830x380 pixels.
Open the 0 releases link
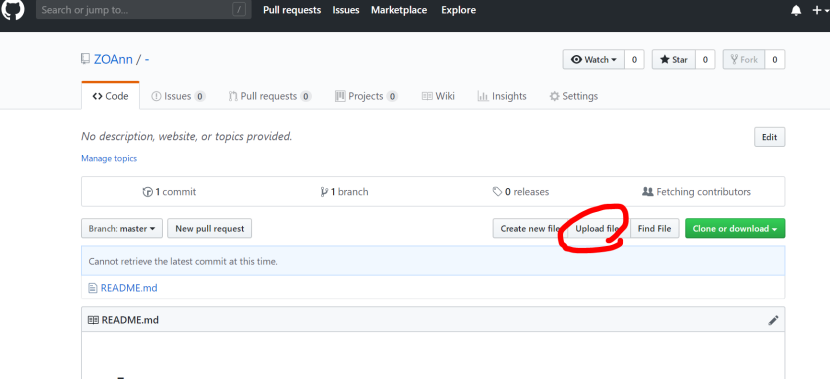pos(521,192)
